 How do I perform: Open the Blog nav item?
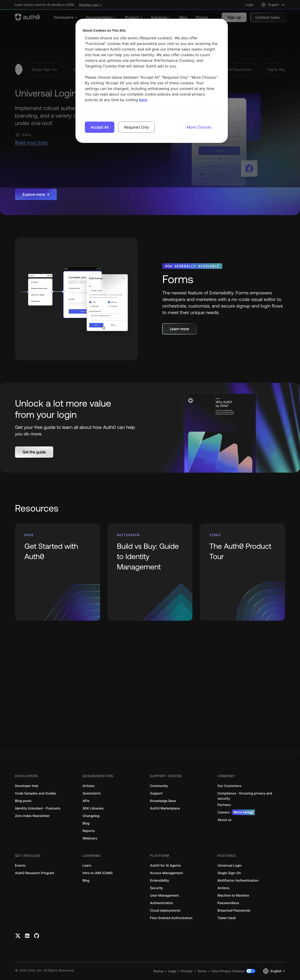183,18
